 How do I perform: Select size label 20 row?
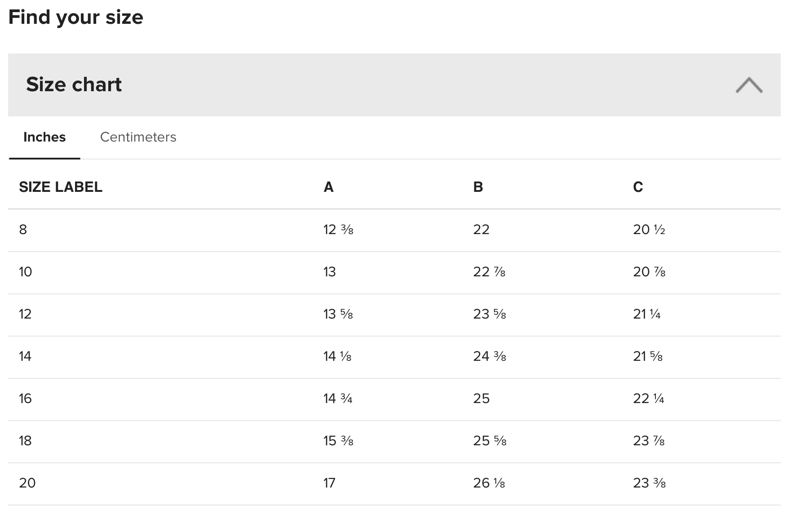tap(27, 483)
